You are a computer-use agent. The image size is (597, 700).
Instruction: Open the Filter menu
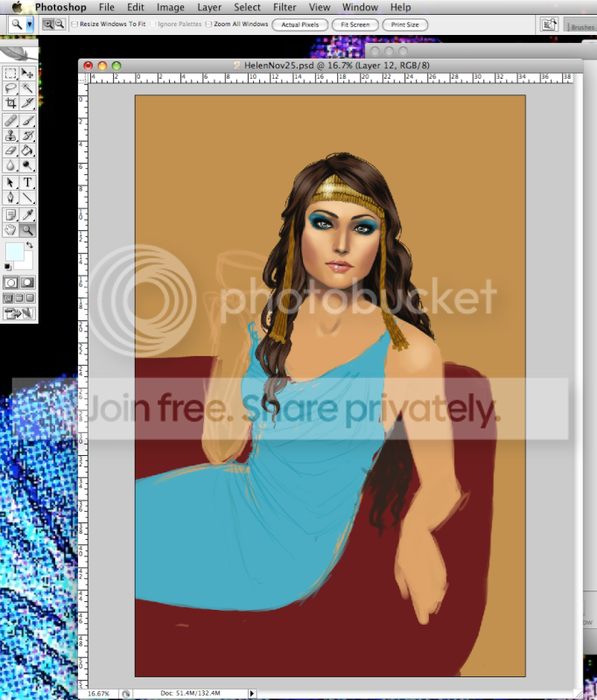284,7
